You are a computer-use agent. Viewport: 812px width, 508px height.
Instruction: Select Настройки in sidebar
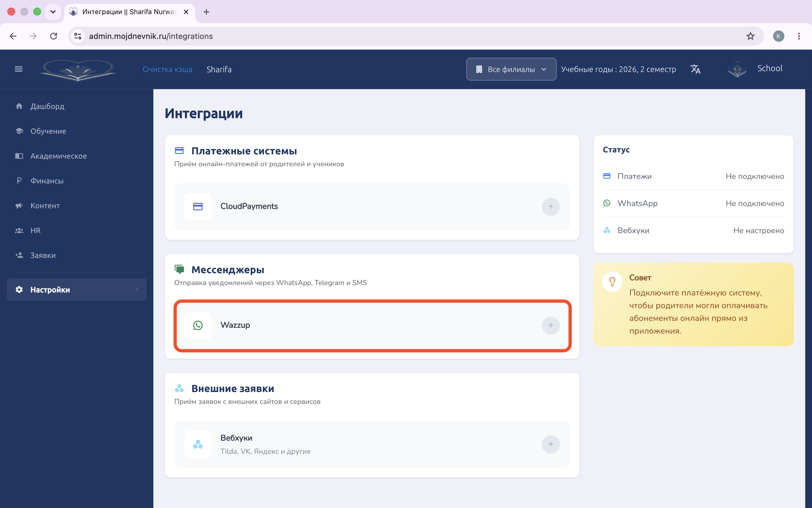coord(76,290)
